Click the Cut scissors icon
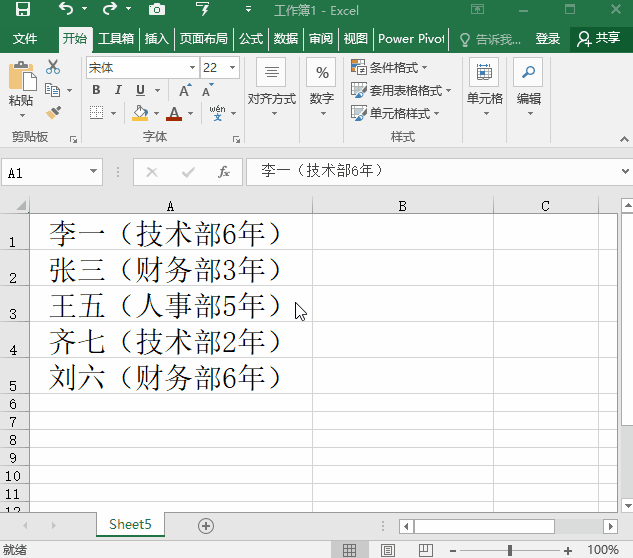This screenshot has height=558, width=633. coord(53,67)
